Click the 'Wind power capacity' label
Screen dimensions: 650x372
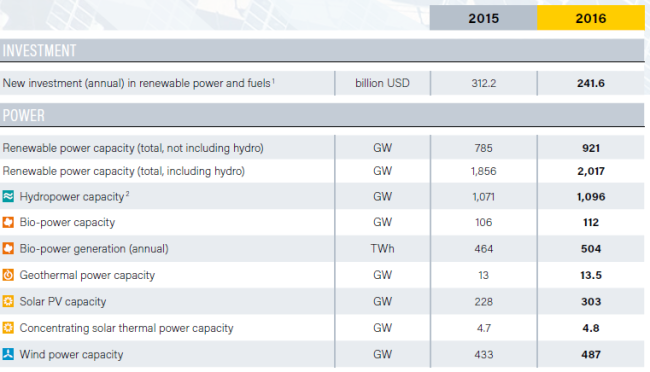click(x=71, y=355)
